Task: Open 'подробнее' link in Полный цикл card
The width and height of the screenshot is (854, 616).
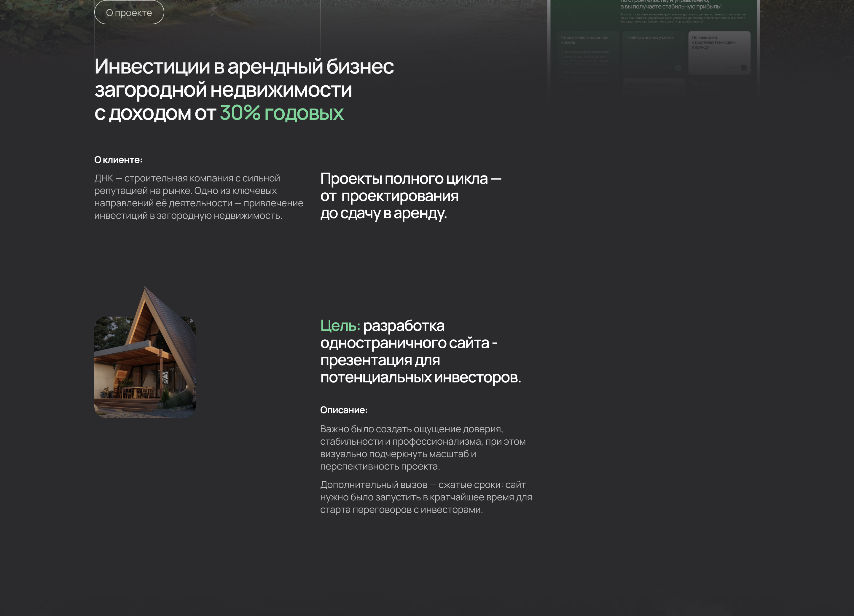Action: (x=730, y=67)
